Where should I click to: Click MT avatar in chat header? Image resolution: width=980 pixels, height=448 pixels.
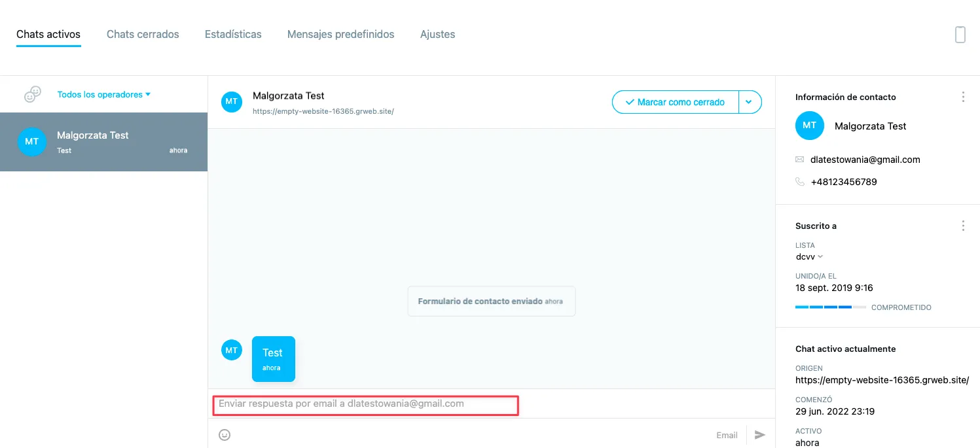[x=232, y=101]
